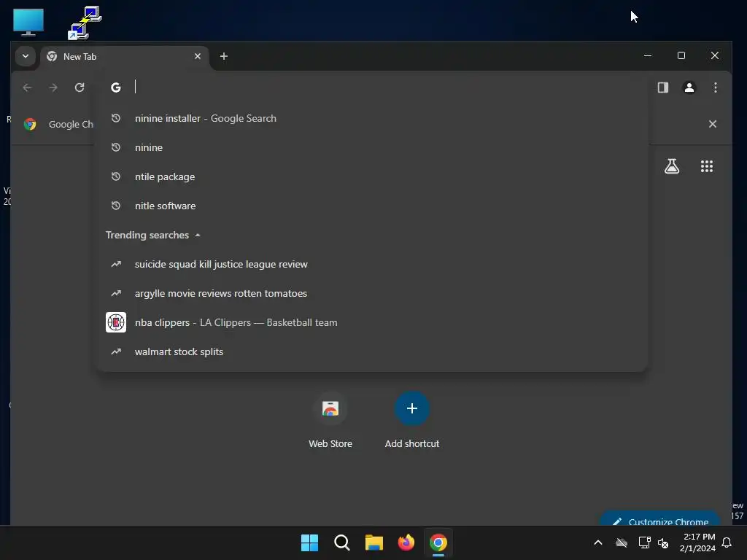Viewport: 747px width, 560px height.
Task: Click the LA Clippers team logo
Action: (x=116, y=322)
